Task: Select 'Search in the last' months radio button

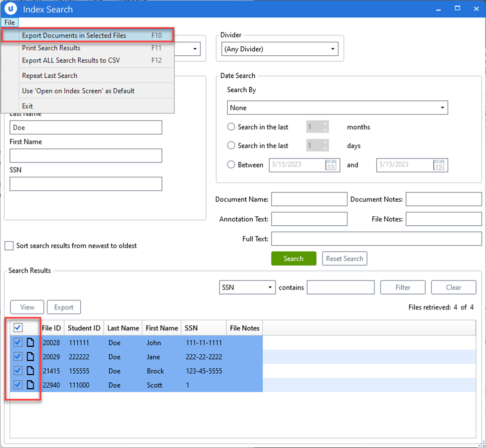Action: [x=231, y=127]
